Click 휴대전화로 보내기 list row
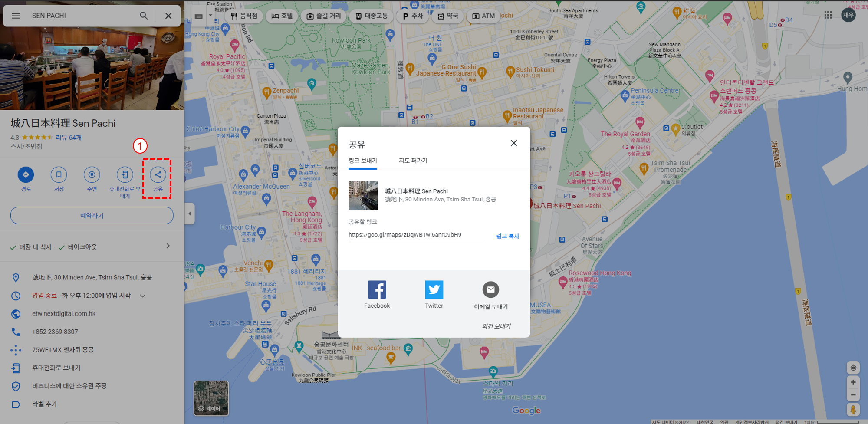This screenshot has width=868, height=424. point(92,368)
